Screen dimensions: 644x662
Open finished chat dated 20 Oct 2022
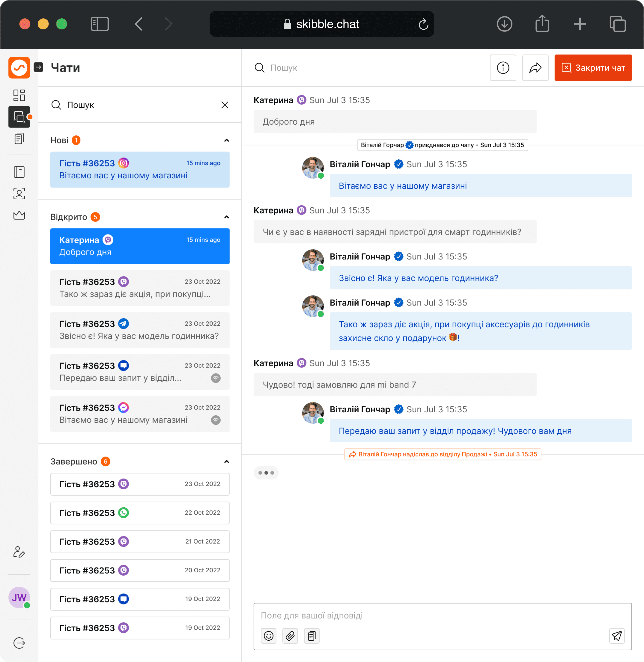(x=140, y=570)
